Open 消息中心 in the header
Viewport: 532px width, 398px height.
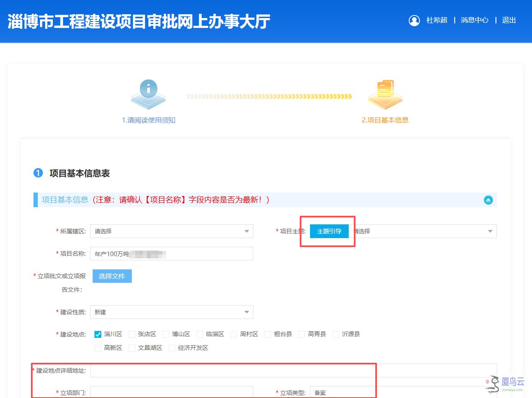[x=474, y=20]
